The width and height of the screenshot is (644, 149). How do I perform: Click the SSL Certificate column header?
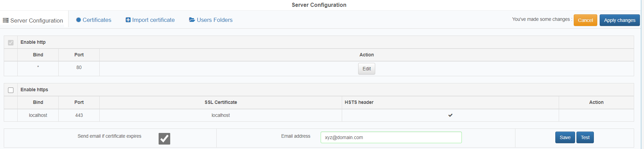[x=221, y=102]
